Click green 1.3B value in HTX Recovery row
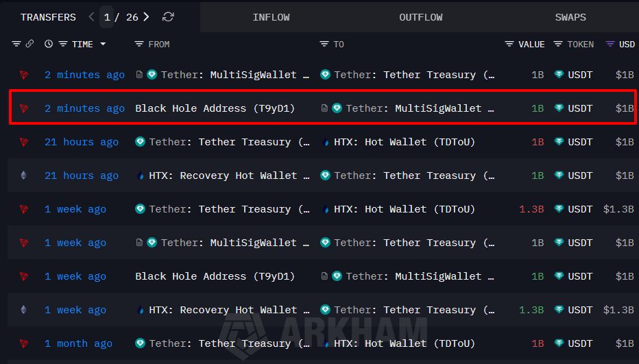 click(x=531, y=310)
